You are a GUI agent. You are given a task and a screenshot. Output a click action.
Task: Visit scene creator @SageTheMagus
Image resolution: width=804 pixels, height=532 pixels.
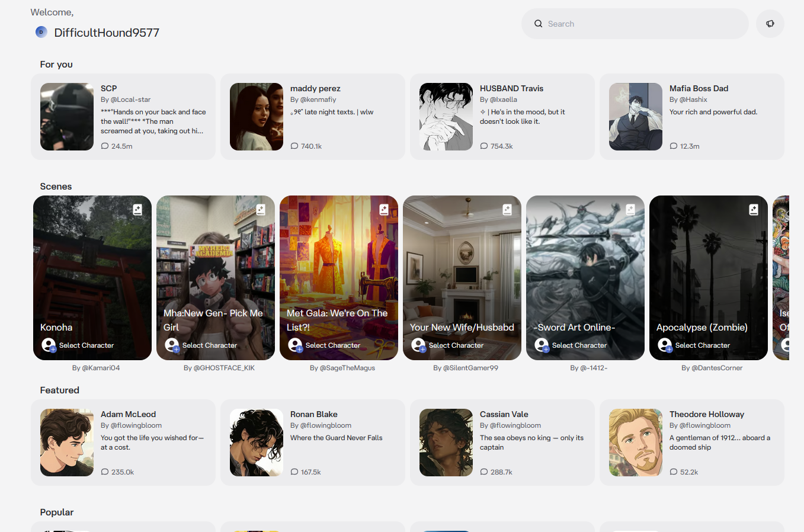pos(347,368)
